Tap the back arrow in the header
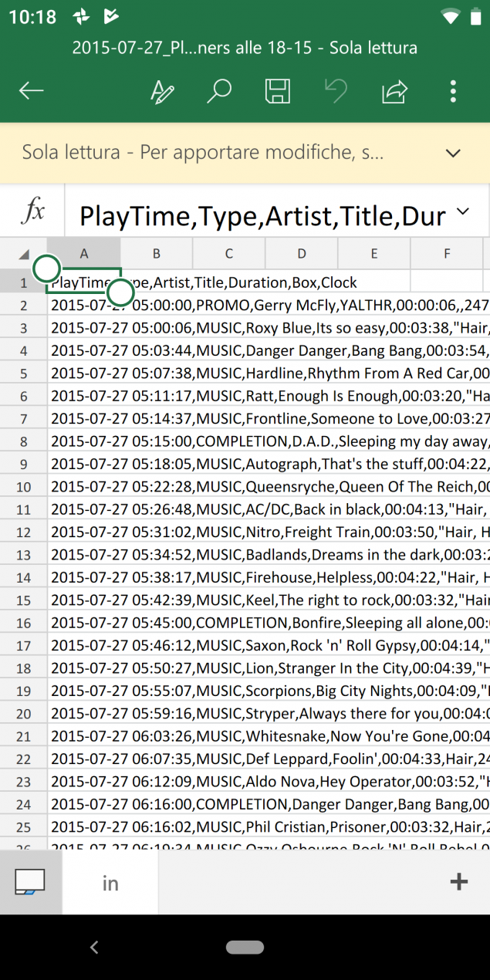 [32, 91]
